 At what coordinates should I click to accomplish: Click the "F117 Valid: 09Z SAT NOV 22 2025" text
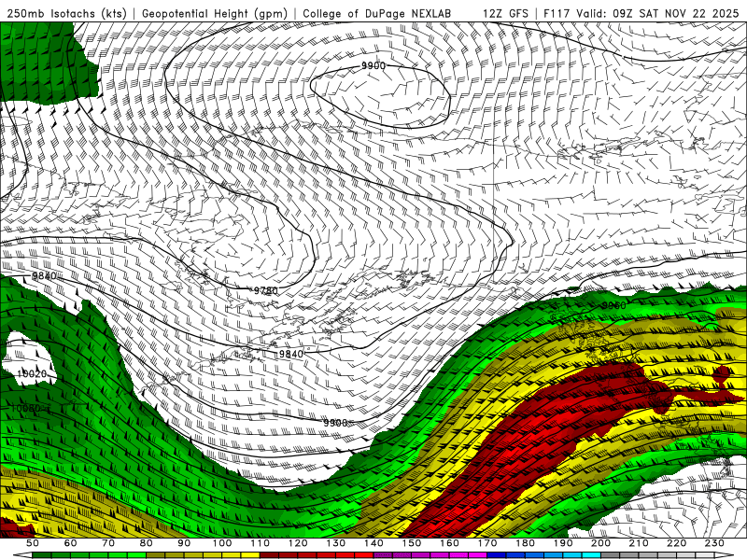tap(641, 13)
